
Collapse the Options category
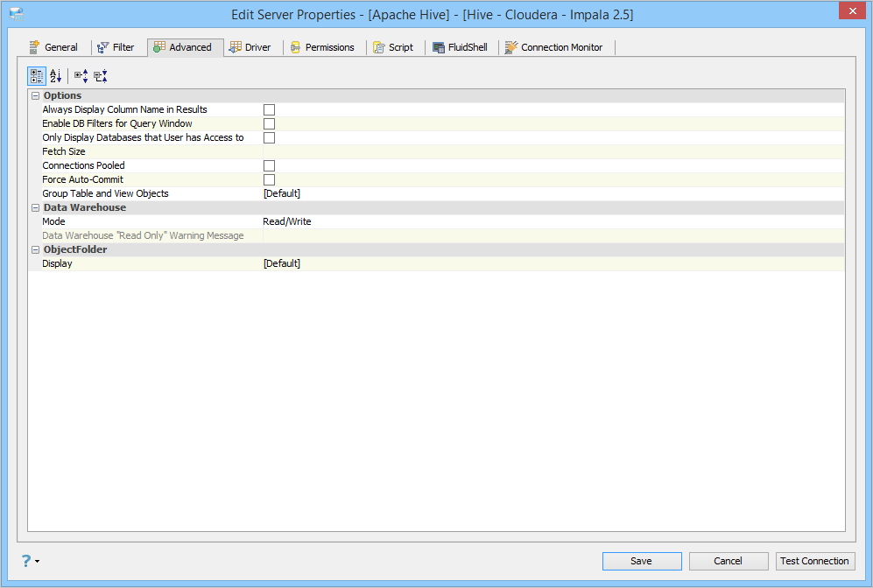click(x=35, y=95)
